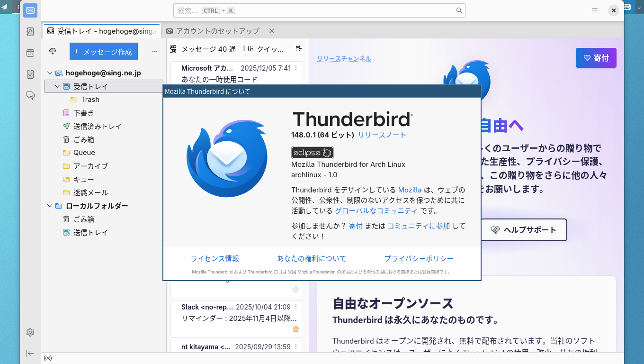Viewport: 644px width, 364px height.
Task: Select ごみ箱 under ローカルフォルダー
Action: [104, 219]
